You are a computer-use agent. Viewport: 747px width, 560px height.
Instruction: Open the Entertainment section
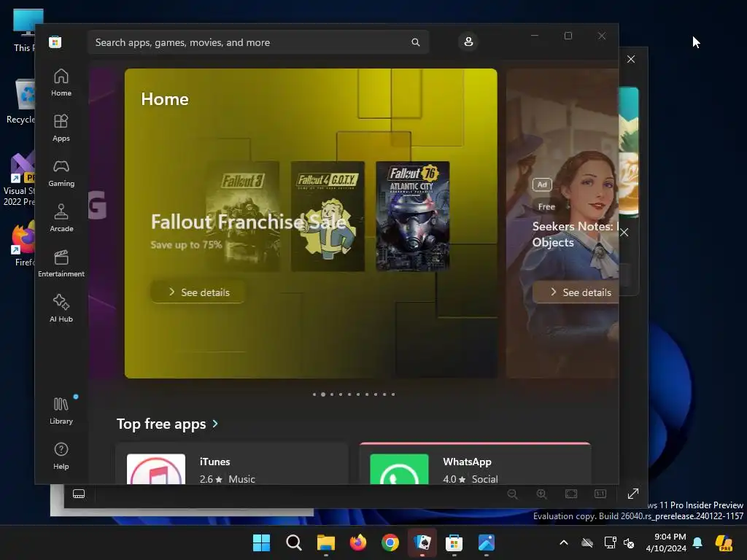(x=61, y=264)
